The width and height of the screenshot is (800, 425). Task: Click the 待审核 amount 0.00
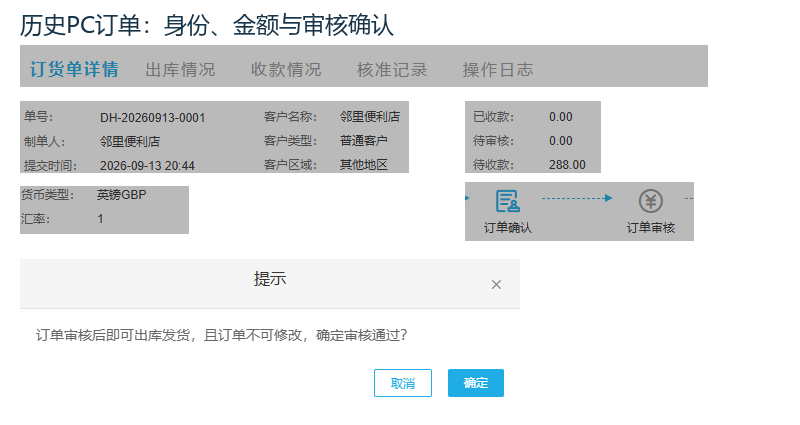561,141
